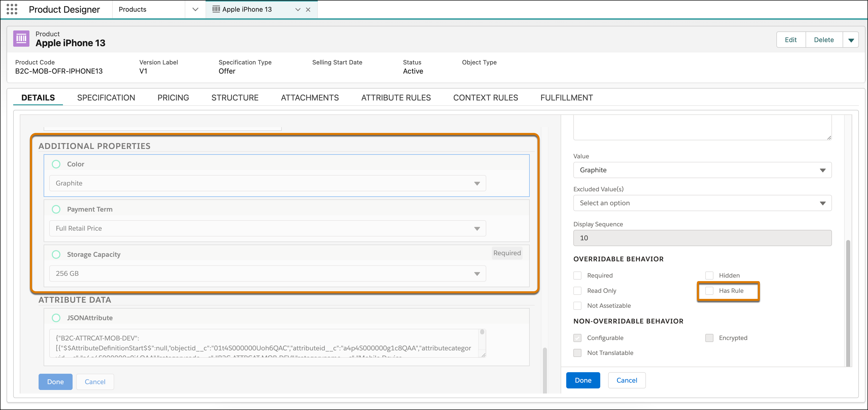868x410 pixels.
Task: Switch to the SPECIFICATION tab
Action: (x=106, y=98)
